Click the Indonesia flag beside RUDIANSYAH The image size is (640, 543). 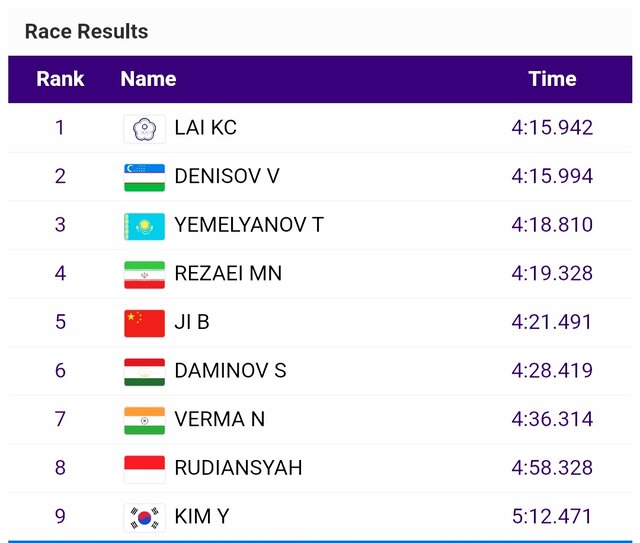[144, 469]
